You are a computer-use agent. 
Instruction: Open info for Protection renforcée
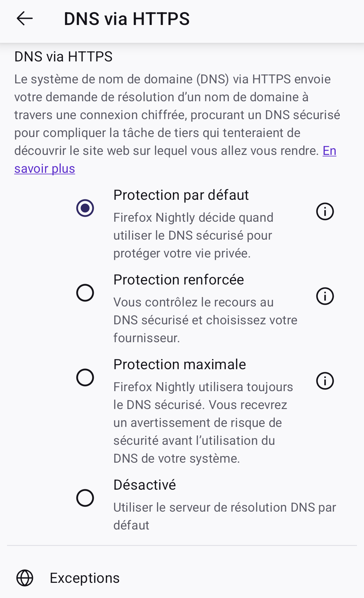click(325, 296)
